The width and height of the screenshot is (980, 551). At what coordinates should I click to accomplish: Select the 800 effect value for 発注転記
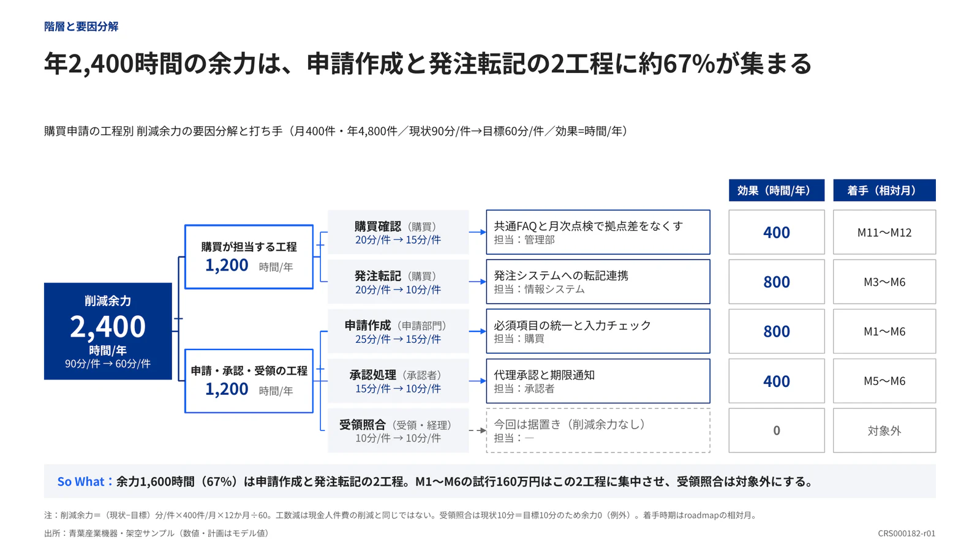[777, 282]
